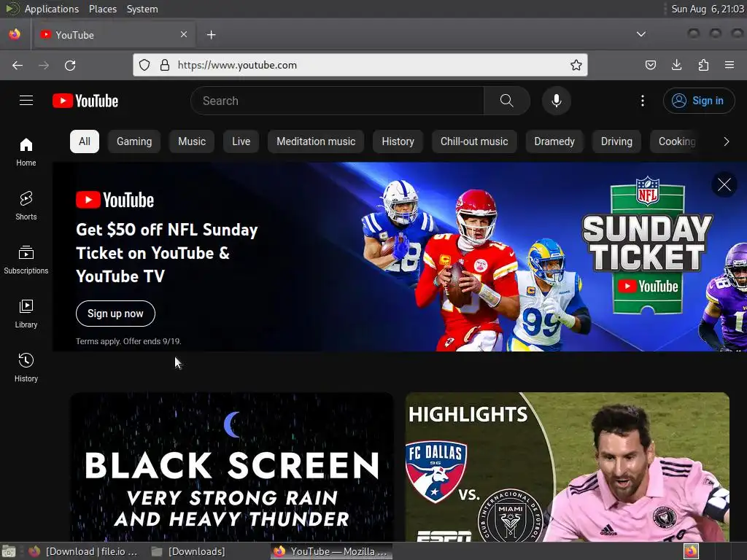
Task: Open the Firefox downloads panel
Action: tap(676, 65)
